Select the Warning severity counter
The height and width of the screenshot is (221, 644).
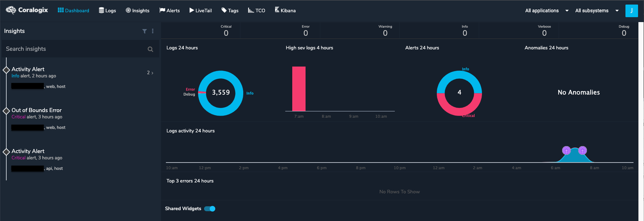pos(385,31)
